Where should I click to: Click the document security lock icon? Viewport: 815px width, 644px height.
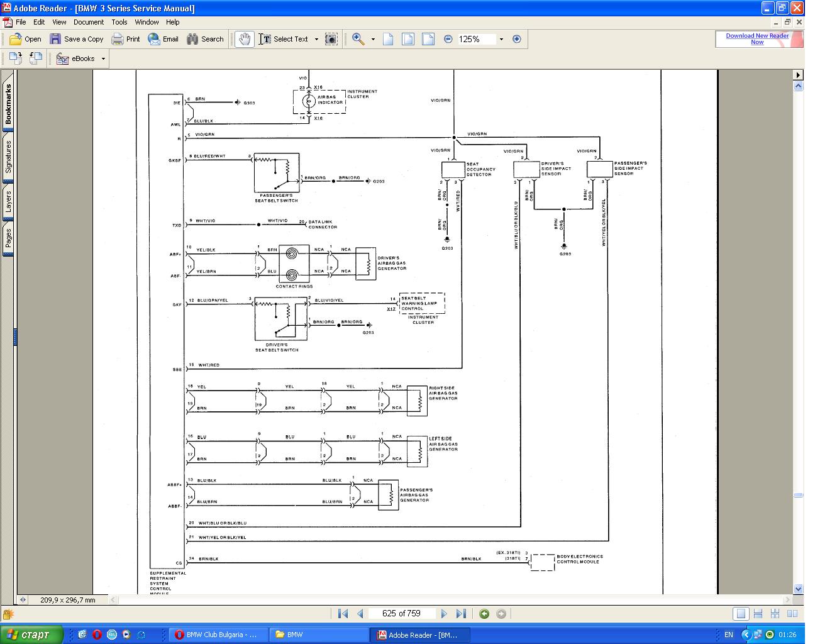[x=8, y=614]
